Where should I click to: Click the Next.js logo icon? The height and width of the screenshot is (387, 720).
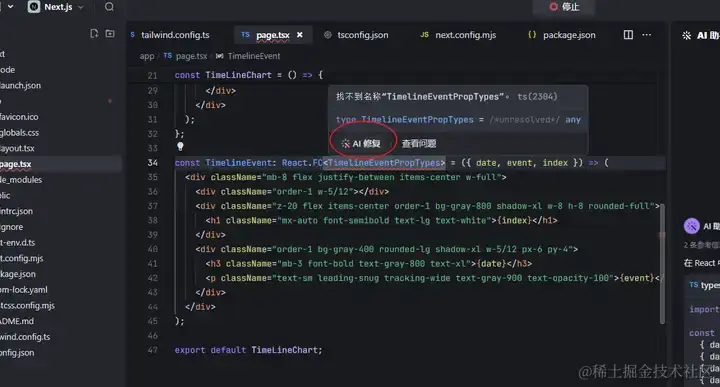click(x=34, y=6)
